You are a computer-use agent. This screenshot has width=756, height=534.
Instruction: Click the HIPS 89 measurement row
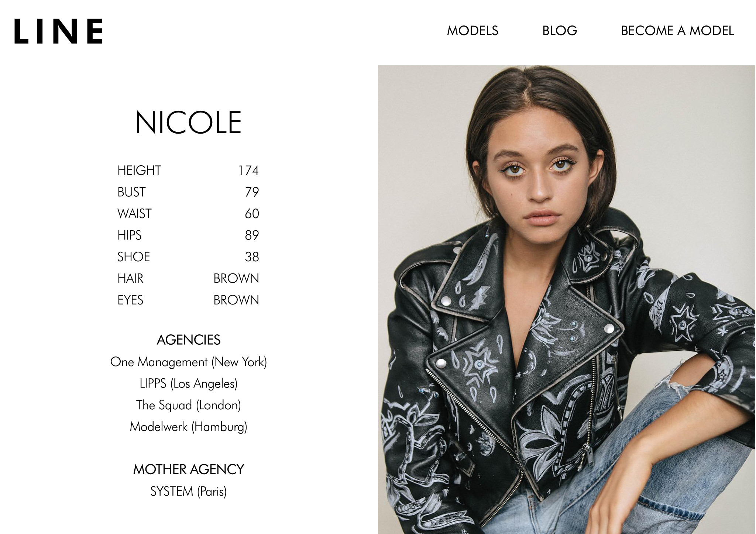(x=188, y=235)
